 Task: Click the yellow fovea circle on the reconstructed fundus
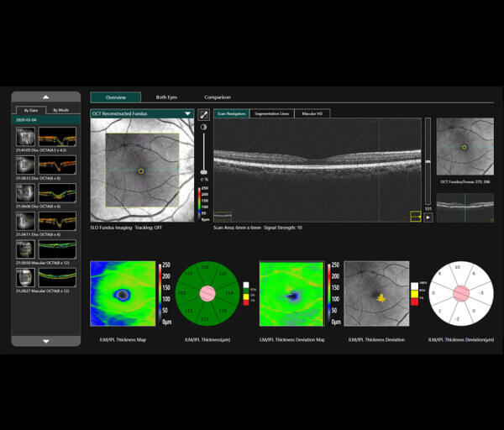click(x=141, y=171)
